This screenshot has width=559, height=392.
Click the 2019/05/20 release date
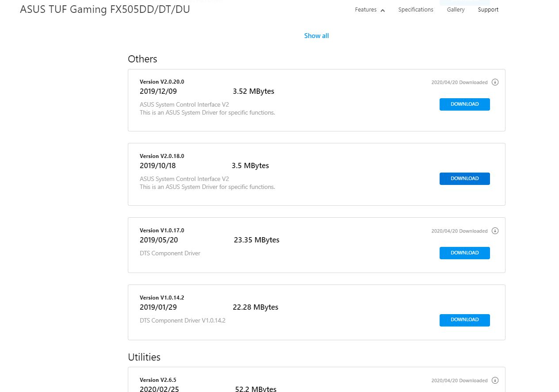coord(159,240)
